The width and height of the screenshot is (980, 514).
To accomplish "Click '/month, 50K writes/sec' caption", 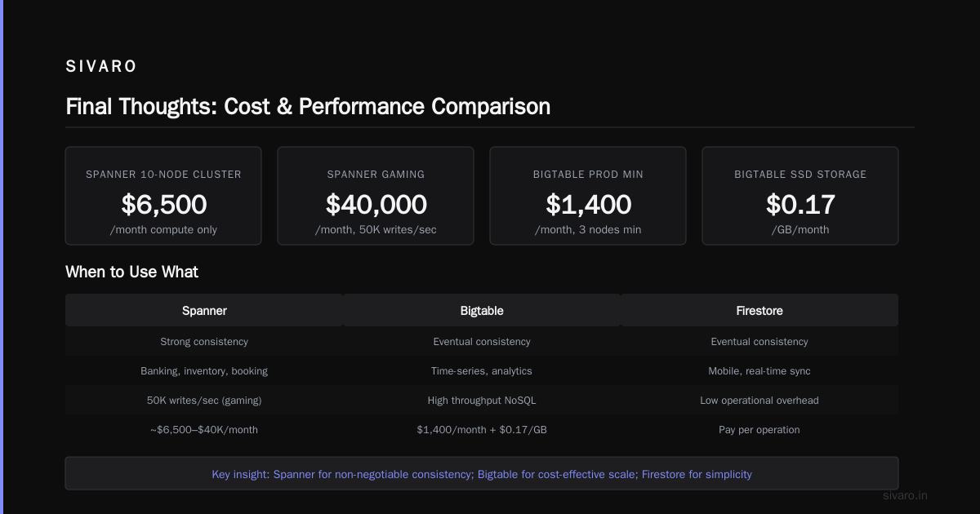I will (x=376, y=230).
